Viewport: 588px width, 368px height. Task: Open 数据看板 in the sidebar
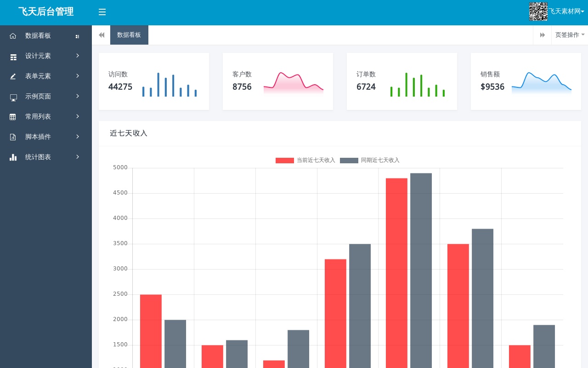coord(46,35)
